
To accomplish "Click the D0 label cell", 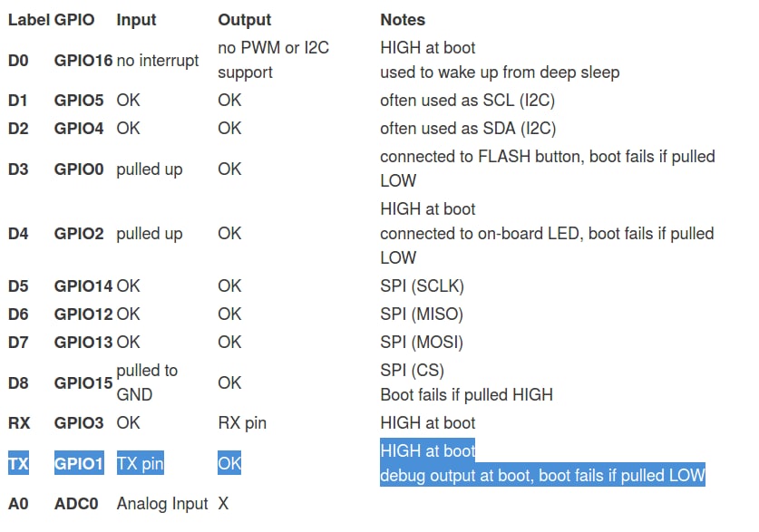I will click(18, 61).
